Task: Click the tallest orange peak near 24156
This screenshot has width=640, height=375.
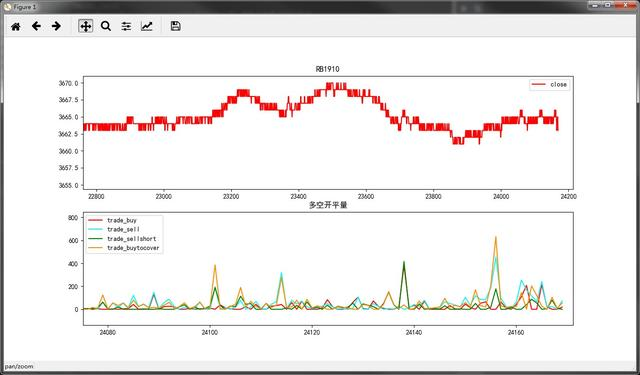Action: 496,237
